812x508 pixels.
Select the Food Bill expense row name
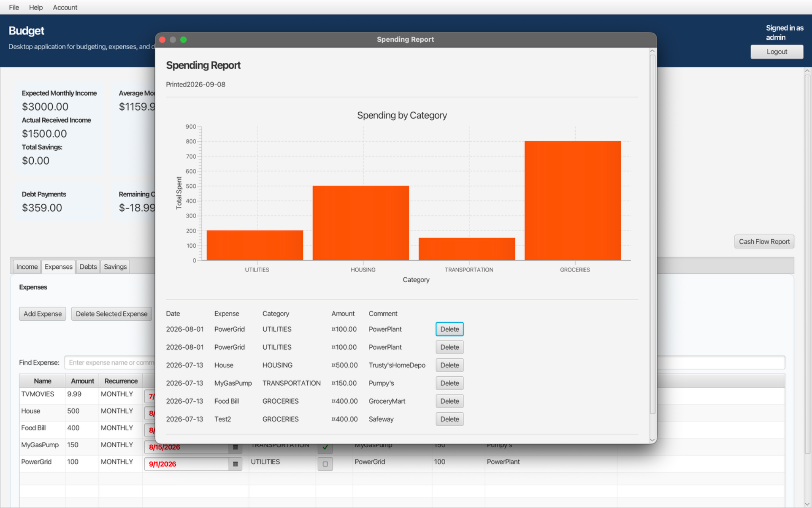tap(33, 428)
